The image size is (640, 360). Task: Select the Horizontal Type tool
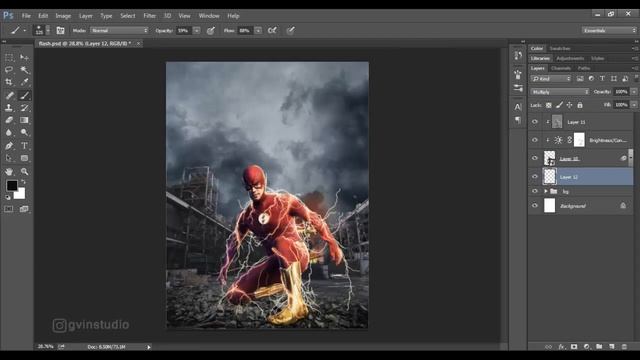24,146
